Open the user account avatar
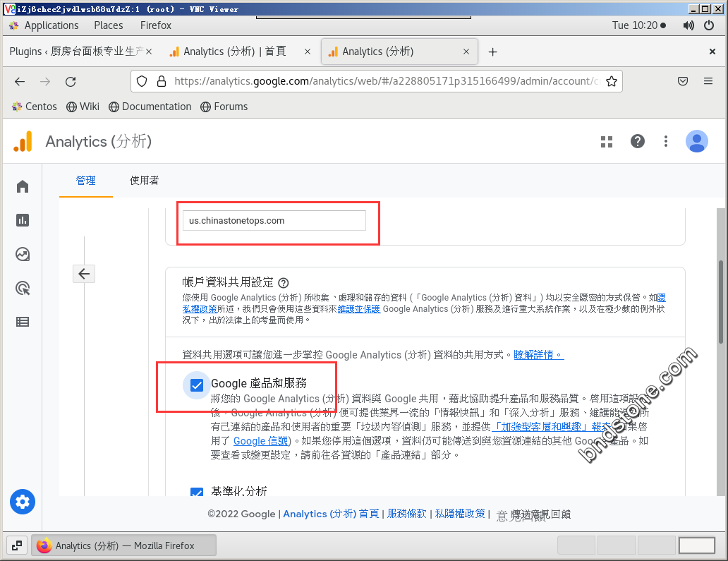The height and width of the screenshot is (561, 728). [x=696, y=141]
